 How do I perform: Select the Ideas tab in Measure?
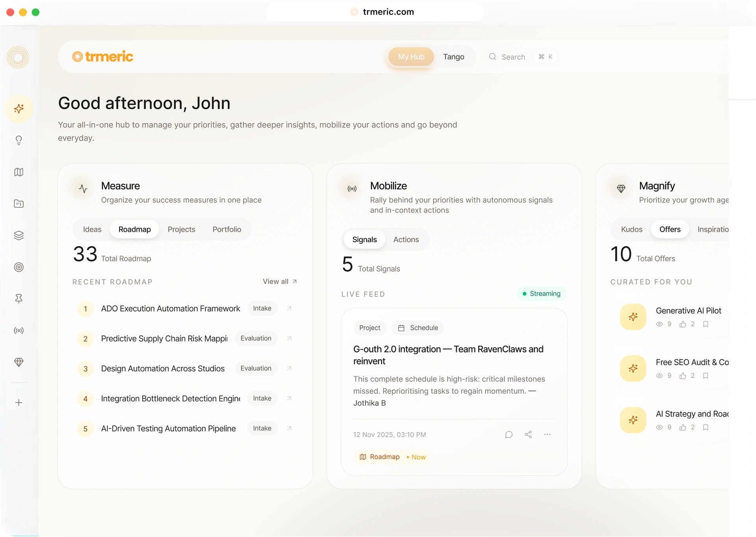(x=92, y=229)
